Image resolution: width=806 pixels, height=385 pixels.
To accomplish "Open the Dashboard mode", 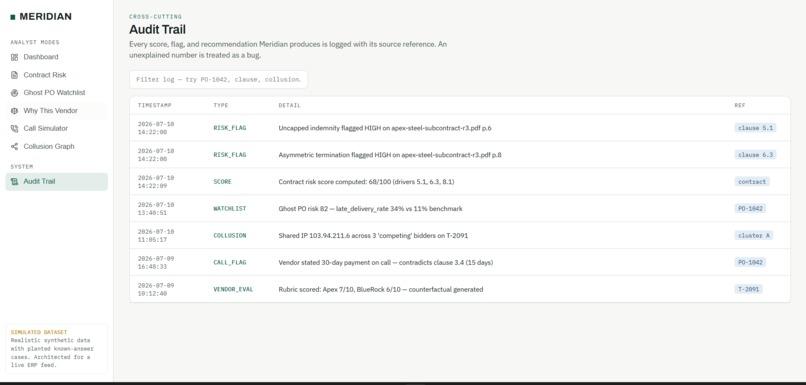I will tap(57, 57).
